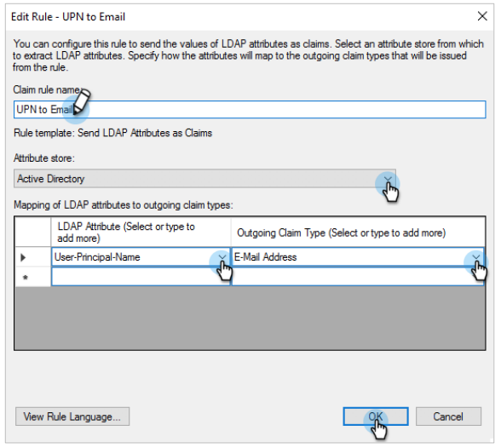
Task: Click the empty Outgoing Claim Type cell in new row
Action: 358,277
